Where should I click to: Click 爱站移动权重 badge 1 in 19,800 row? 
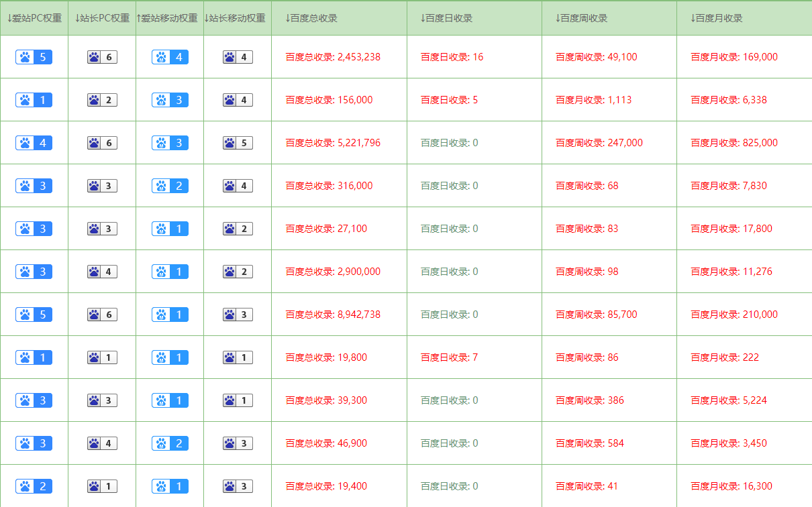coord(170,357)
